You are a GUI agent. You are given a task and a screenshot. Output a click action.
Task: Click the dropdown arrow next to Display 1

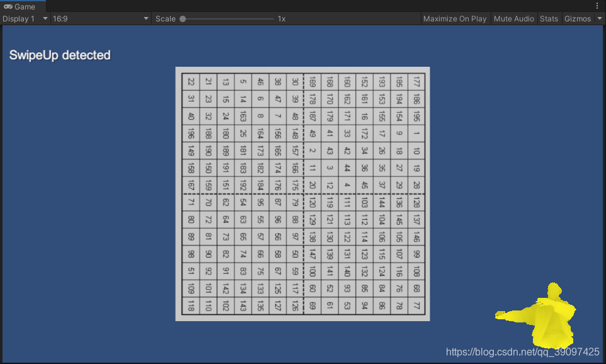click(44, 18)
